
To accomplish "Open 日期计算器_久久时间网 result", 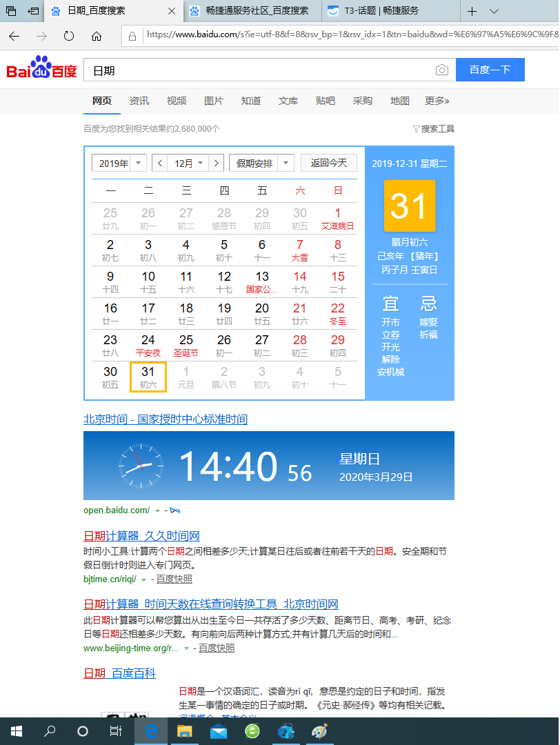I will pyautogui.click(x=141, y=536).
